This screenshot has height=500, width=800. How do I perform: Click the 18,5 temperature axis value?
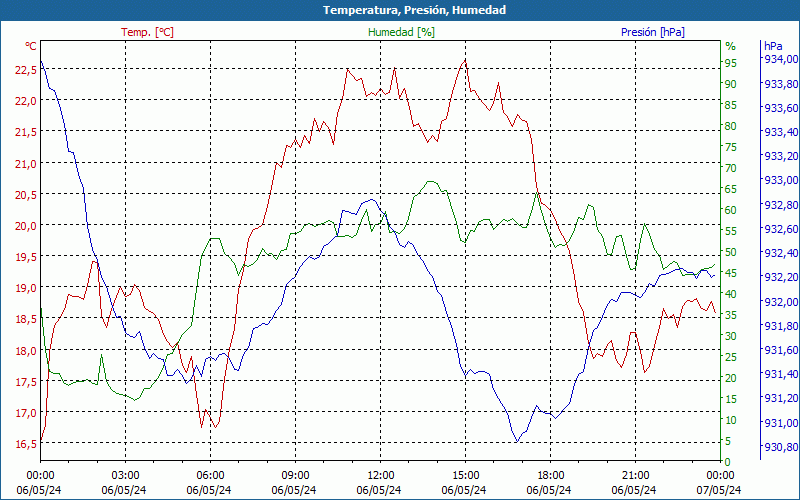click(x=26, y=319)
